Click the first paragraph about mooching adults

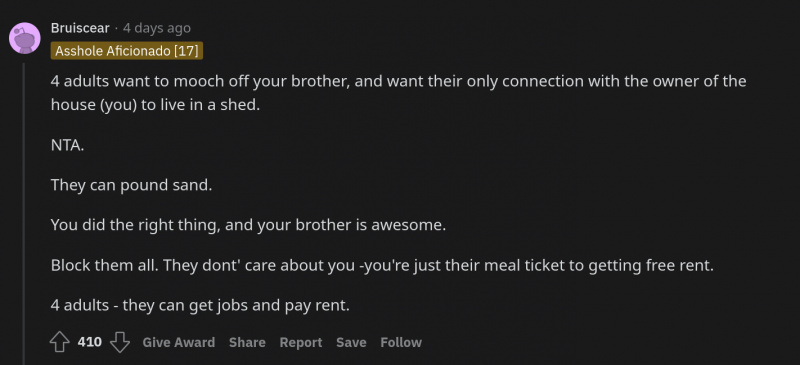coord(398,93)
